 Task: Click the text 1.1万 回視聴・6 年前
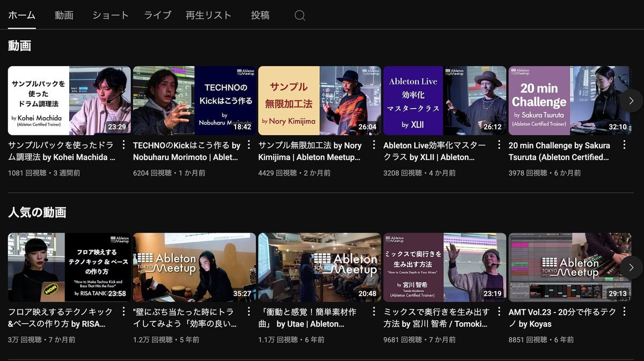291,340
